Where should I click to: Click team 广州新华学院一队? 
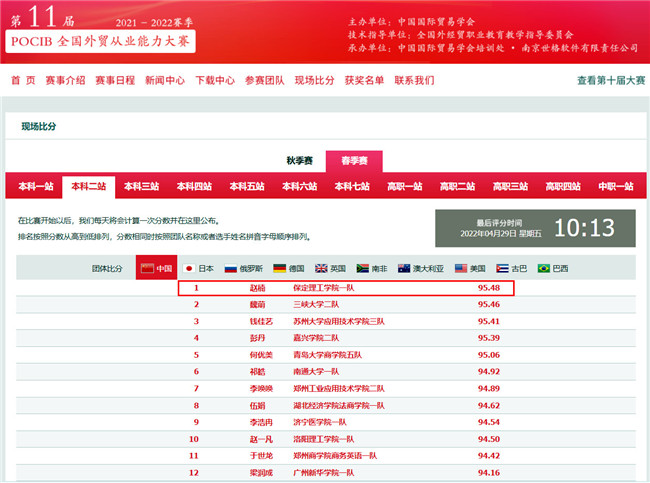(324, 473)
